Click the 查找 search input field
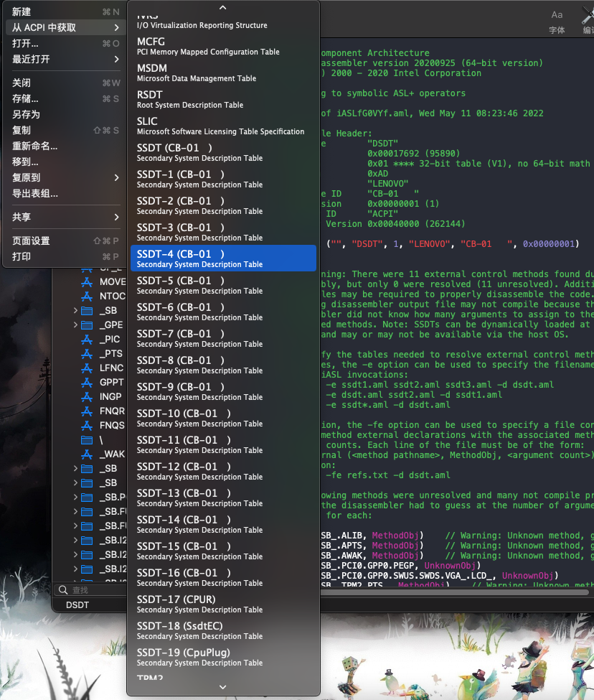This screenshot has width=594, height=700. pyautogui.click(x=93, y=589)
